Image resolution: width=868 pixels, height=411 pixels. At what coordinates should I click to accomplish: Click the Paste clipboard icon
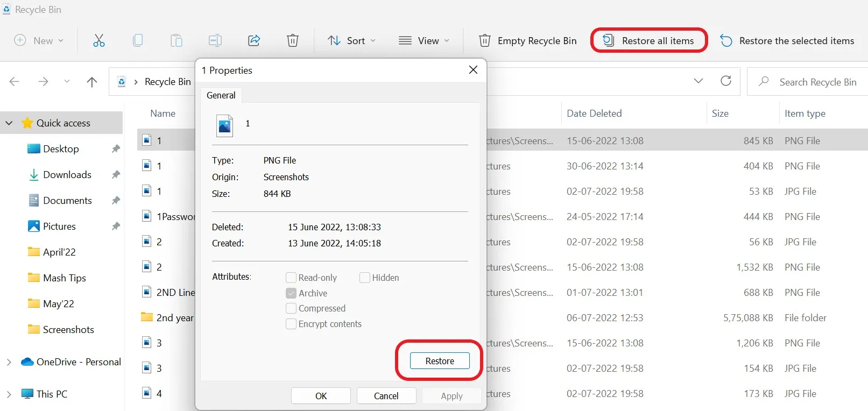(177, 40)
